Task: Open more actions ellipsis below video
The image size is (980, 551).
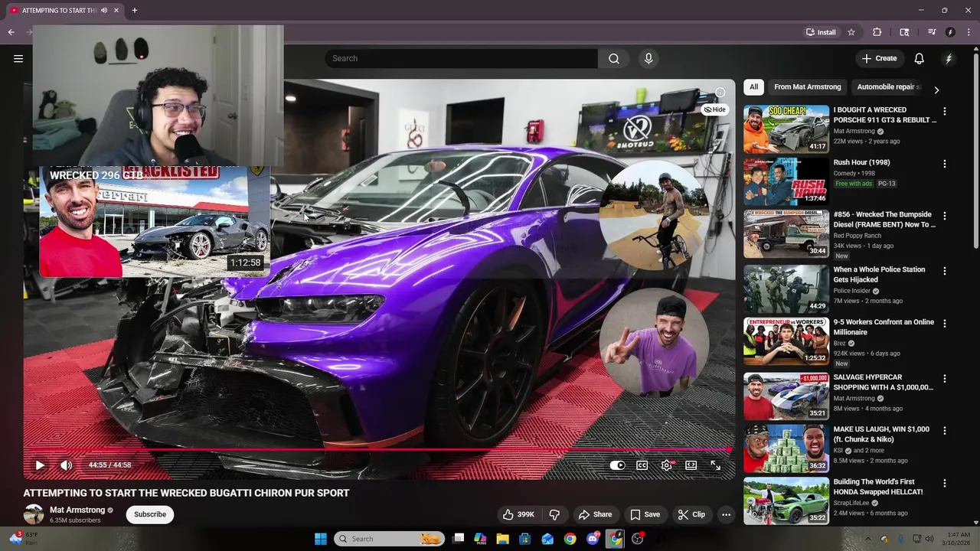Action: point(726,514)
